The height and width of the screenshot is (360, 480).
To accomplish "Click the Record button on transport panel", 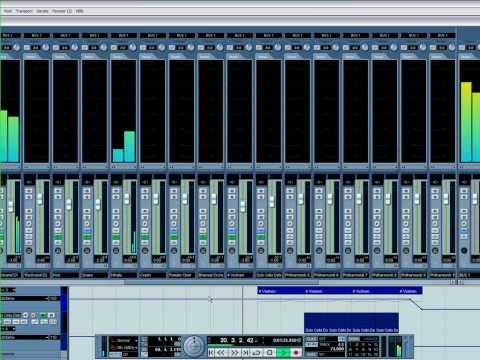I will coord(296,352).
